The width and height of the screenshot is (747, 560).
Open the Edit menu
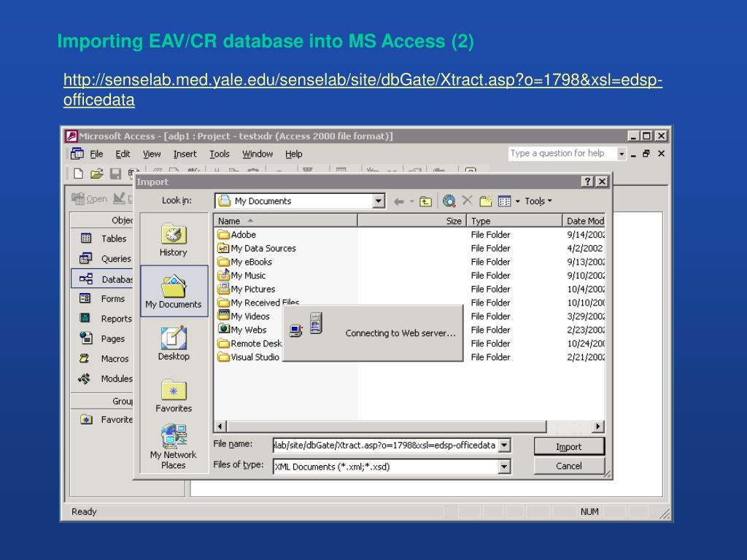(123, 154)
